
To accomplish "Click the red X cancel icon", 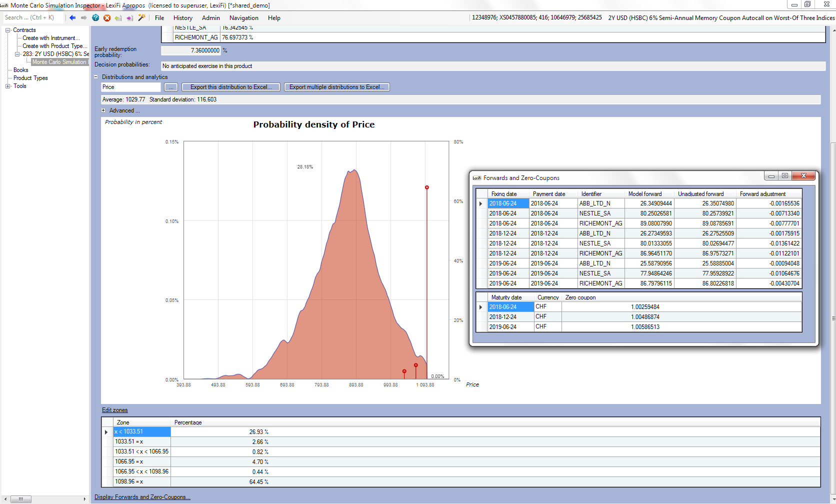I will pos(107,17).
